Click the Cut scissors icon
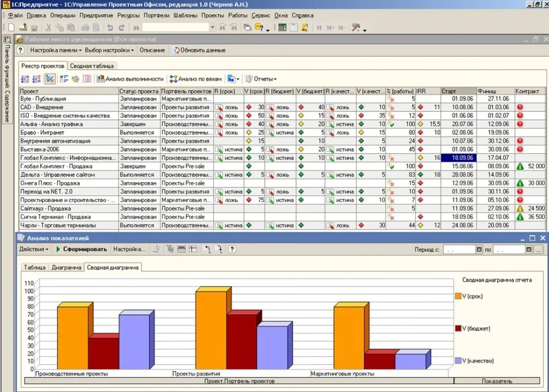 48,28
